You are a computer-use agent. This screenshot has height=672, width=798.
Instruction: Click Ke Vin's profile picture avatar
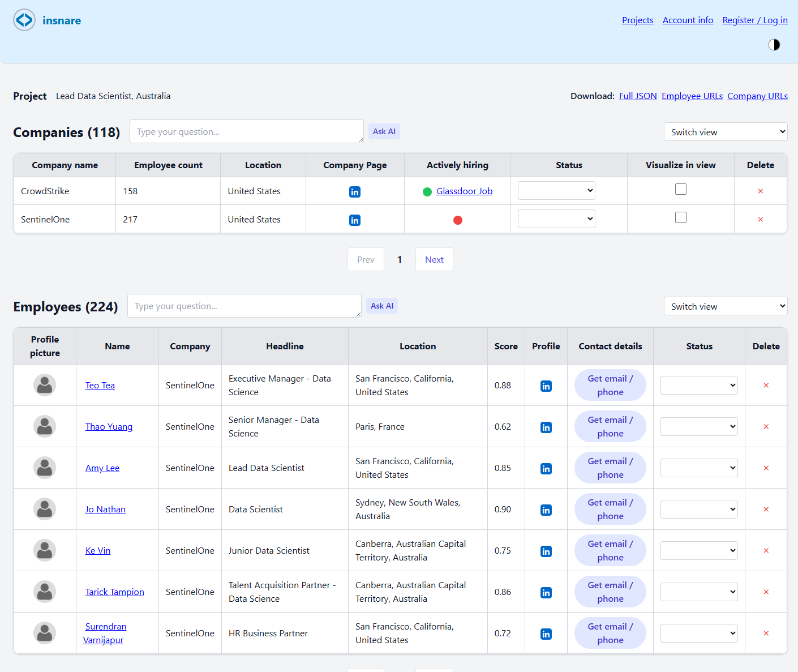[45, 550]
